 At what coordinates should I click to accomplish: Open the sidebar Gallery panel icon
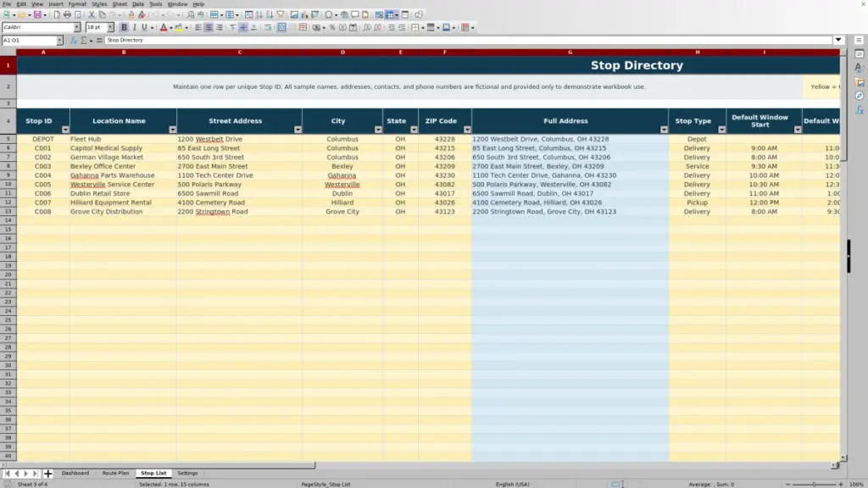click(x=860, y=82)
